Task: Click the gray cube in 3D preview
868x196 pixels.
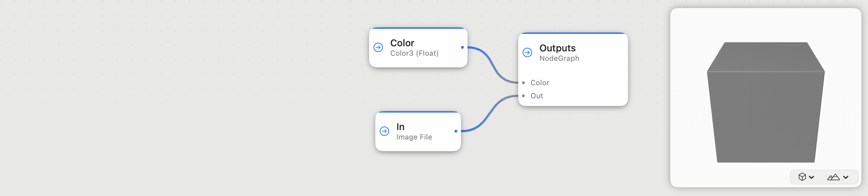Action: pyautogui.click(x=766, y=106)
